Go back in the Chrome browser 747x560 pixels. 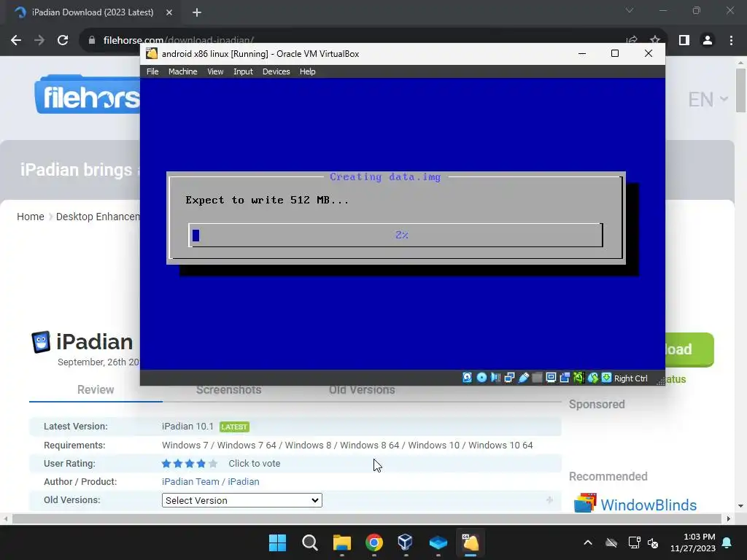point(16,41)
